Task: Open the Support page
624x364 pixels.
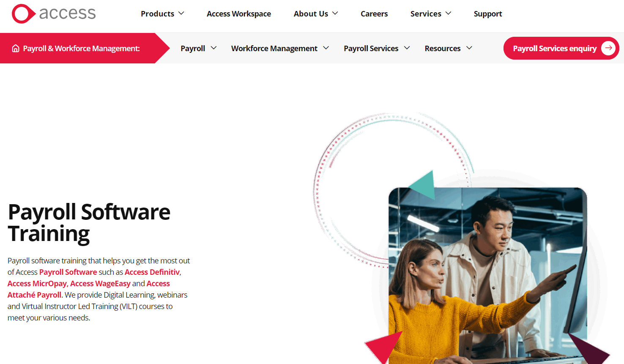Action: click(488, 14)
